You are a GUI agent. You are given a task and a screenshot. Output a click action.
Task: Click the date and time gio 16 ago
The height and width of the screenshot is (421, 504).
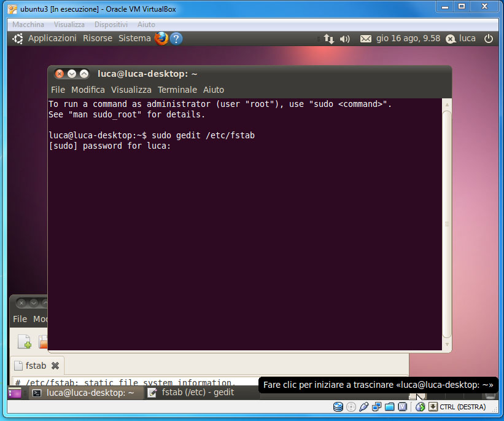tap(408, 38)
